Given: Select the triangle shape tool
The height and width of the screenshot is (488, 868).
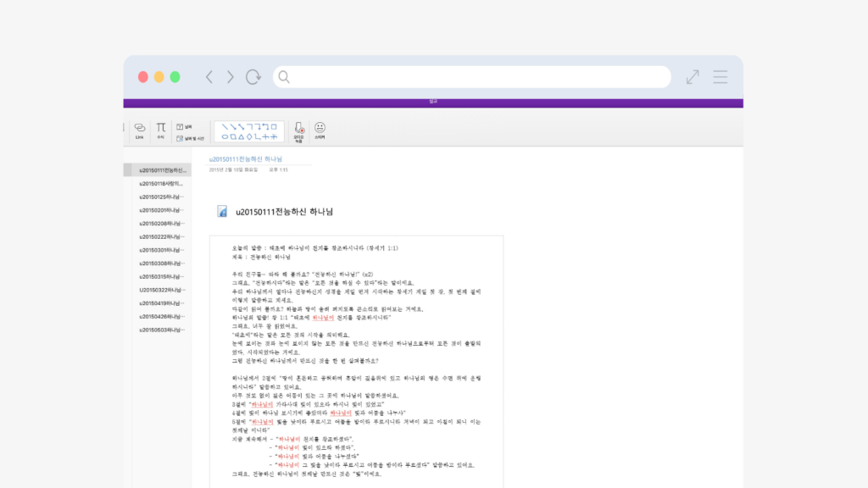Looking at the screenshot, I should pyautogui.click(x=242, y=136).
